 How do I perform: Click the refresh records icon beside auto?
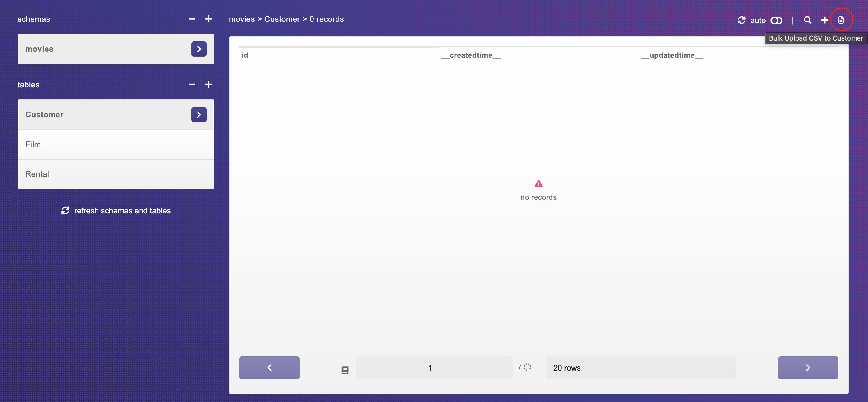741,20
